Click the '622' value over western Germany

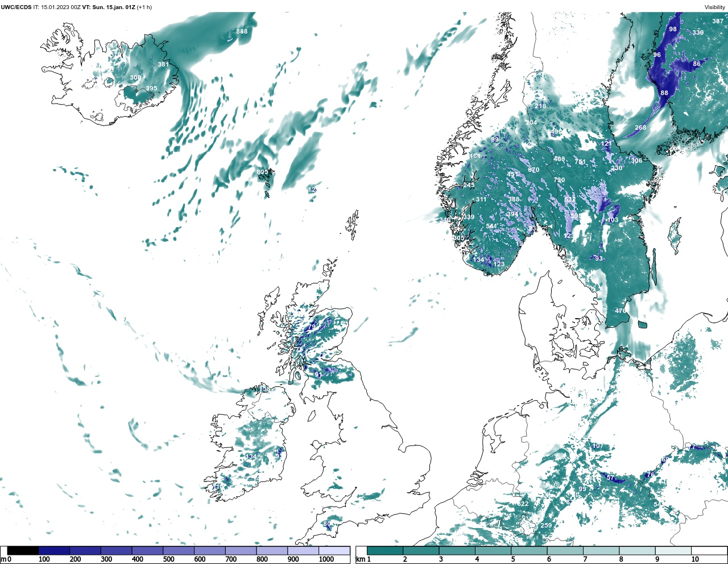tap(523, 504)
